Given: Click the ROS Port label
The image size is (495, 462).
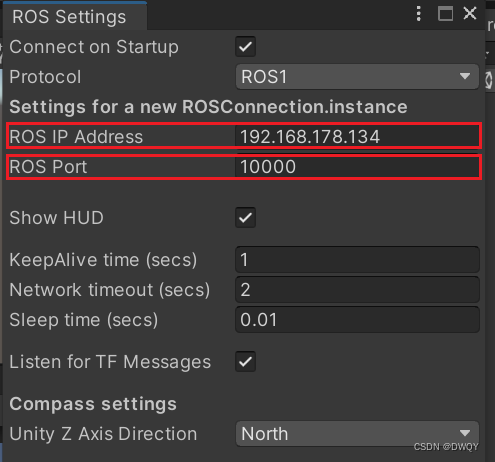Looking at the screenshot, I should coord(48,167).
